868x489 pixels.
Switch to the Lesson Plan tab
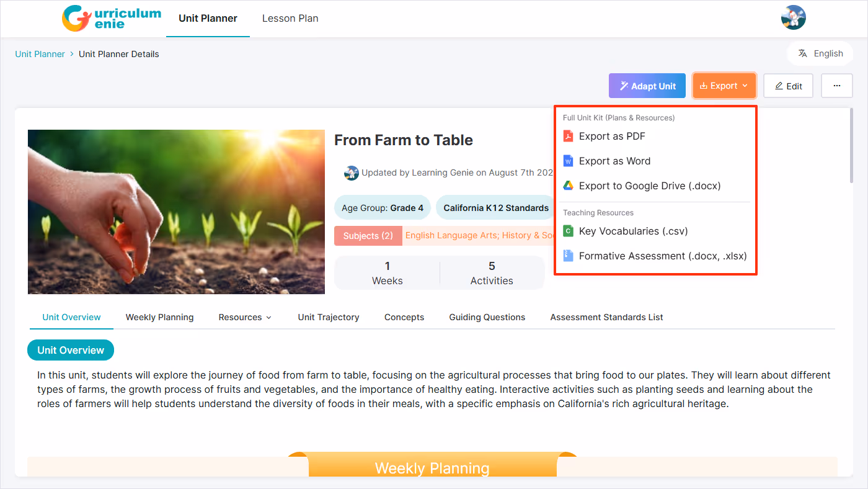290,19
